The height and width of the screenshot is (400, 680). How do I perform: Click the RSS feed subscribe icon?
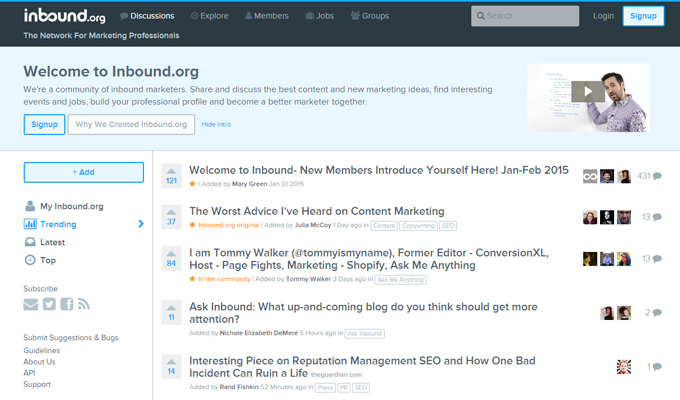[84, 304]
